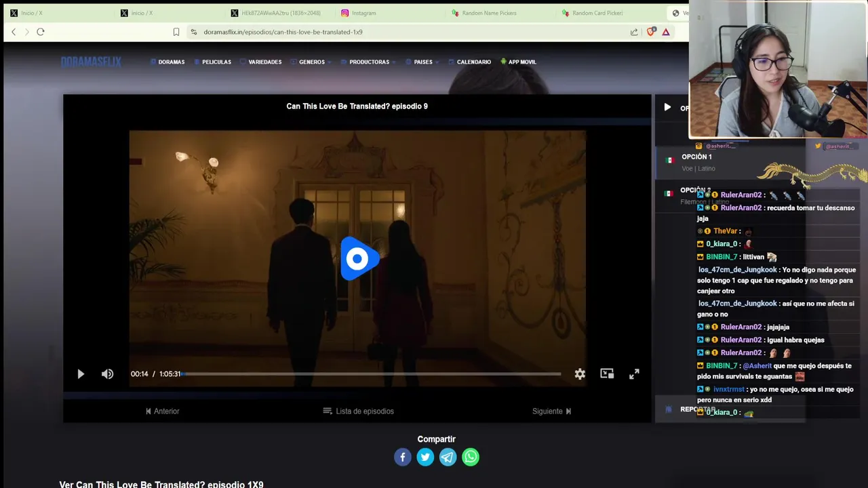Share the episode on Twitter
The height and width of the screenshot is (488, 868).
pyautogui.click(x=425, y=457)
